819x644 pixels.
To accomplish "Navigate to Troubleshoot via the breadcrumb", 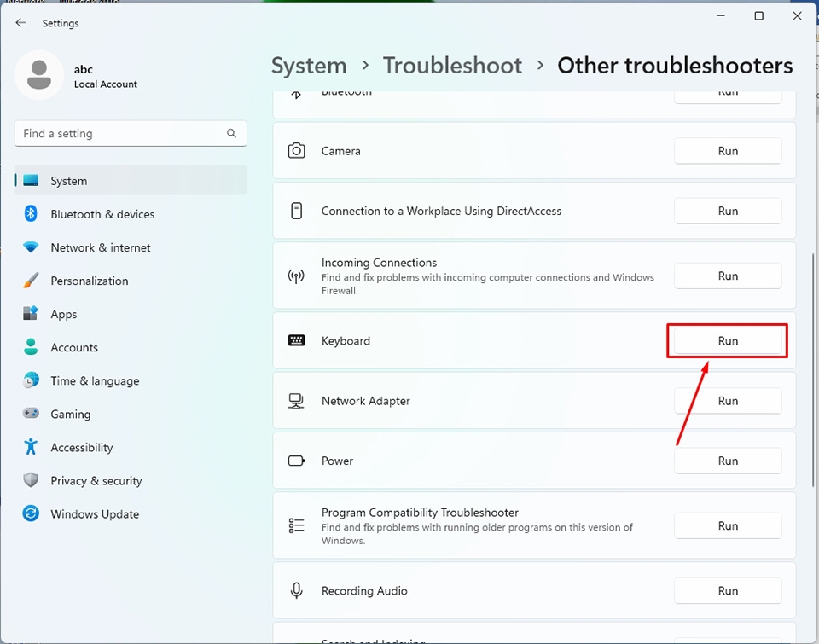I will (452, 65).
